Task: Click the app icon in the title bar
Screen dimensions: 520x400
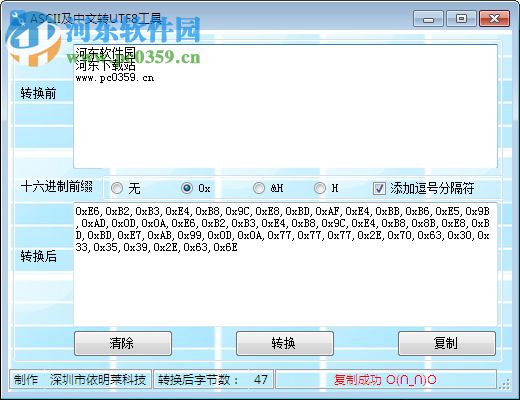Action: click(18, 19)
